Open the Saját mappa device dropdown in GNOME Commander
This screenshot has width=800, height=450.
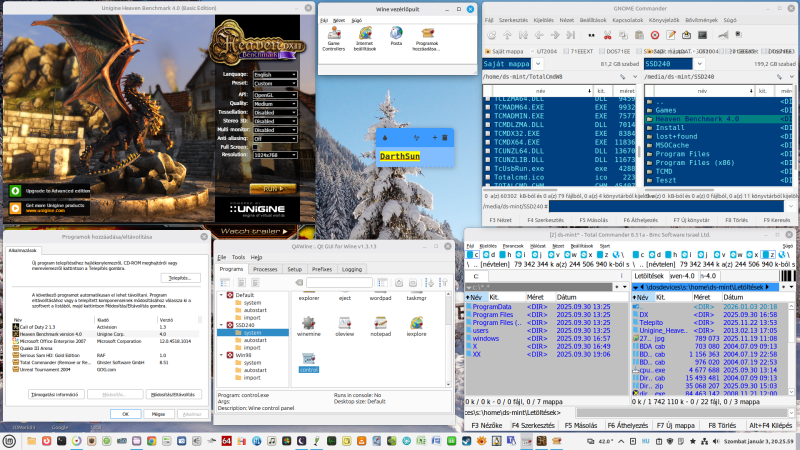(x=538, y=64)
